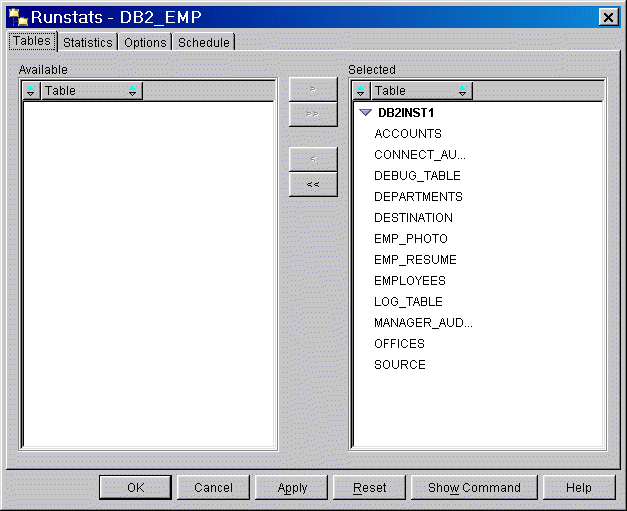Click the sort icon in Available column header
Screen dimensions: 627x511
[x=31, y=91]
